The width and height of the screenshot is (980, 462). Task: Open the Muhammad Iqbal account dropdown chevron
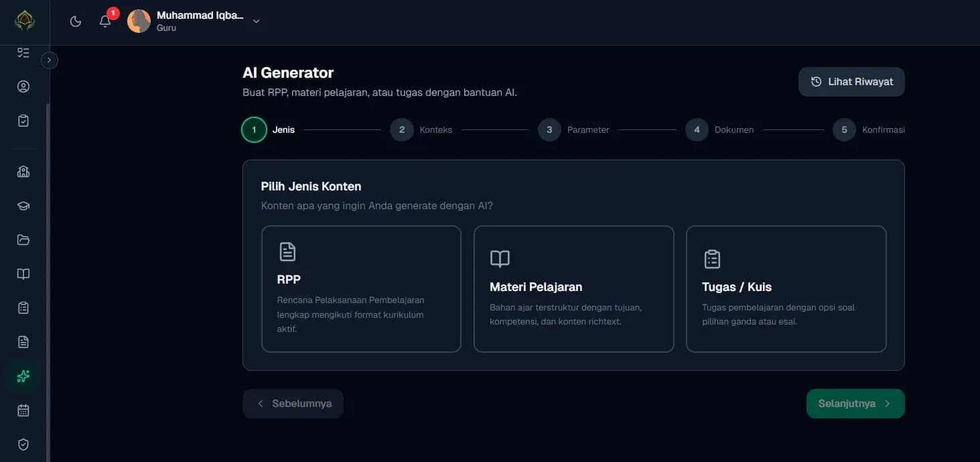(256, 21)
